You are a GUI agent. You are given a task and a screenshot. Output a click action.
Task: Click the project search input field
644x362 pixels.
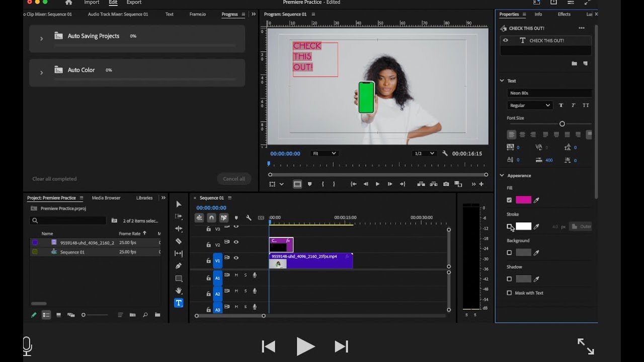[68, 220]
